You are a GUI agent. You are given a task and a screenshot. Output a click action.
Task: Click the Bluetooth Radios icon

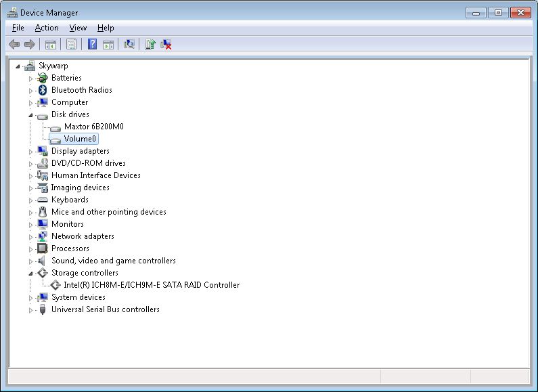pyautogui.click(x=43, y=90)
